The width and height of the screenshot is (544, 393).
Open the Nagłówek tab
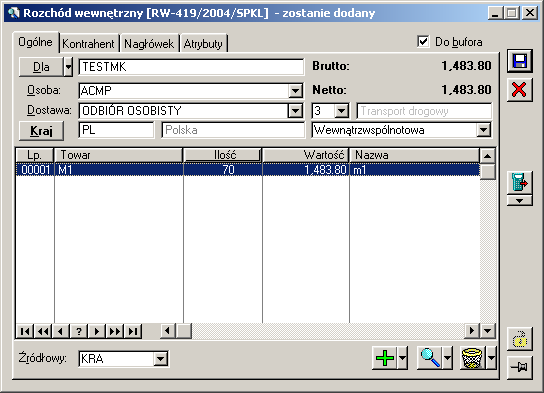(x=149, y=44)
